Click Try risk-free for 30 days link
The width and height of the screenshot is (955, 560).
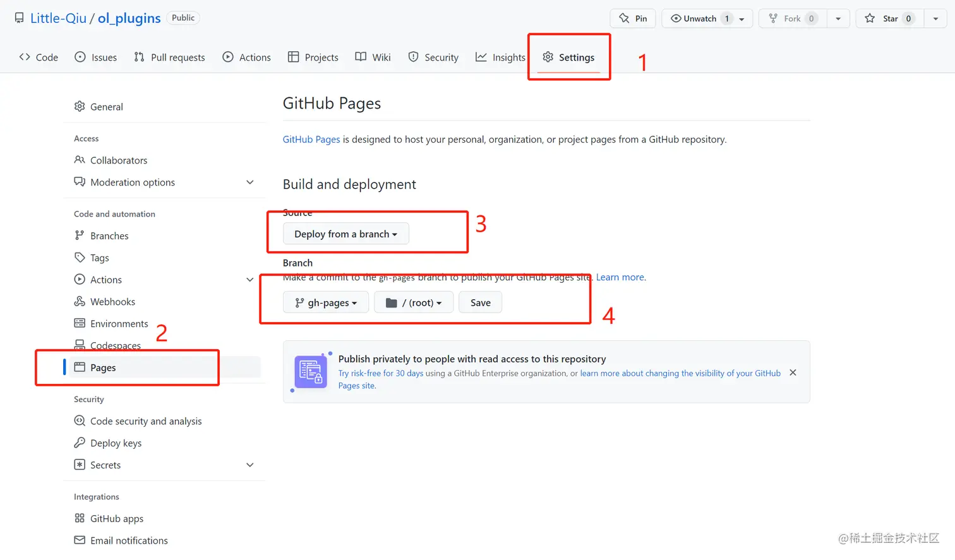coord(381,373)
